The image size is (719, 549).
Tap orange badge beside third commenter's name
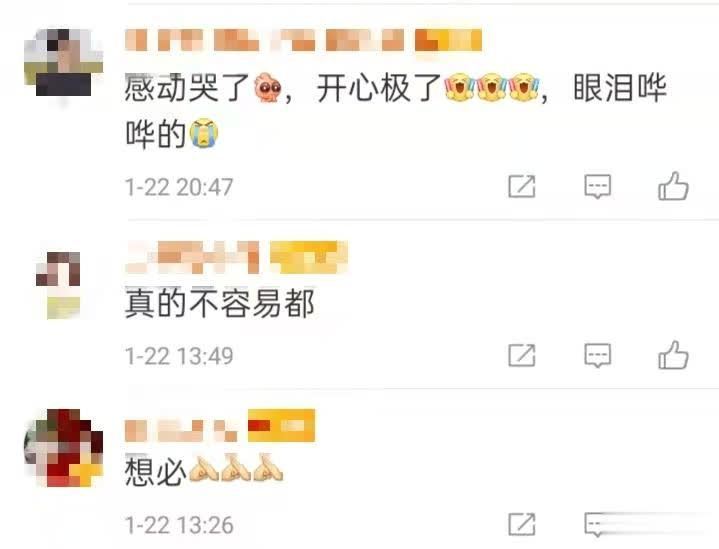click(x=281, y=426)
